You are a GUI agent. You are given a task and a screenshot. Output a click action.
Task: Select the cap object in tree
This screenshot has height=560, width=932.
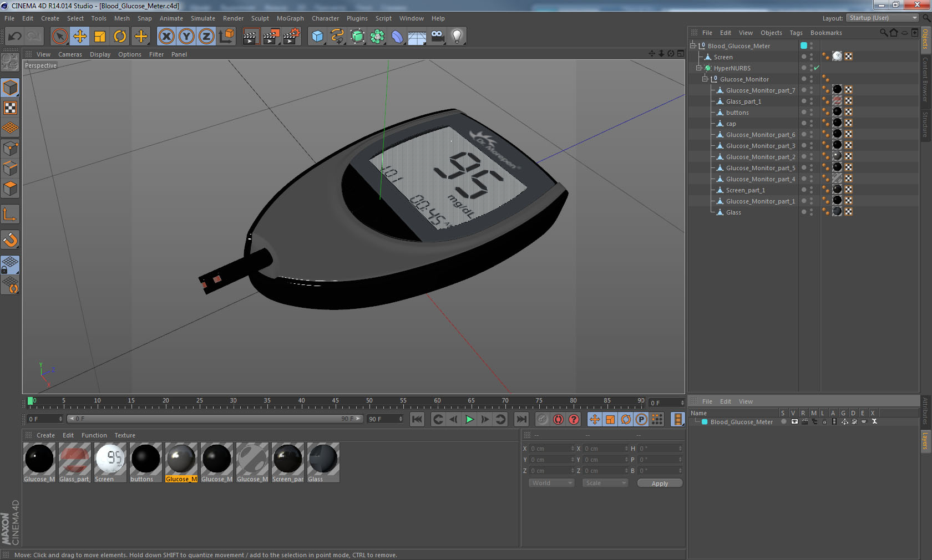[731, 124]
